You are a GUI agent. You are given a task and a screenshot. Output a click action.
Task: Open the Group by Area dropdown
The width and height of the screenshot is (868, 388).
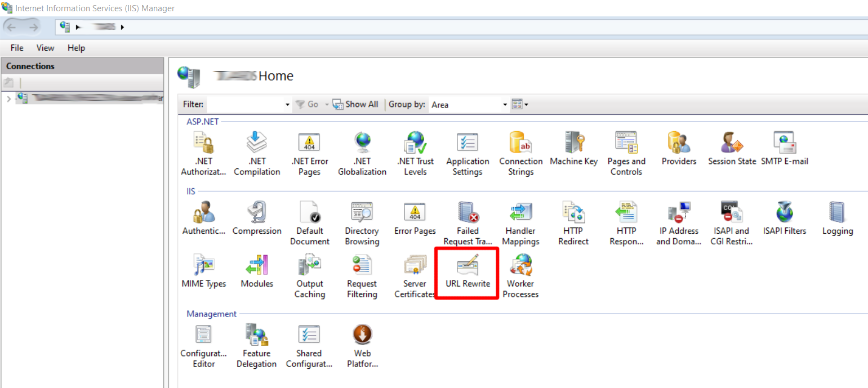(505, 104)
